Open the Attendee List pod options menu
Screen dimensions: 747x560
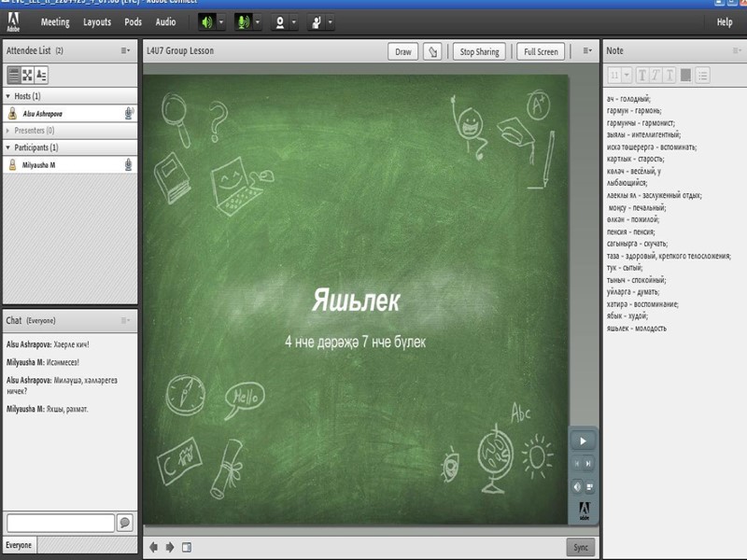[125, 50]
